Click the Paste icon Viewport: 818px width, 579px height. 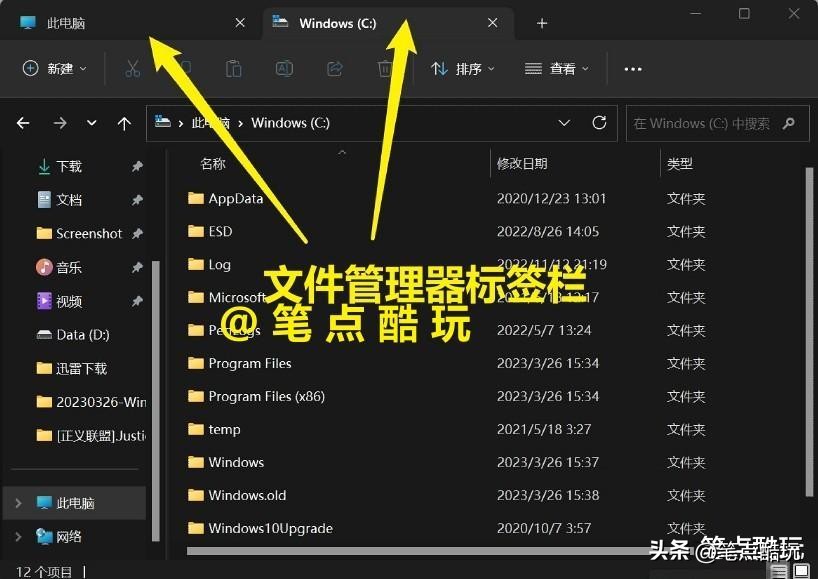[233, 68]
